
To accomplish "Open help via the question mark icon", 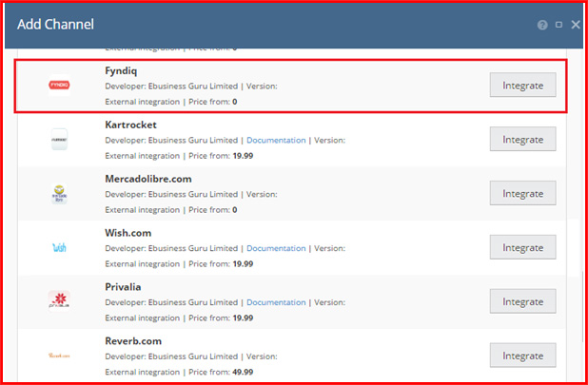I will click(x=542, y=25).
